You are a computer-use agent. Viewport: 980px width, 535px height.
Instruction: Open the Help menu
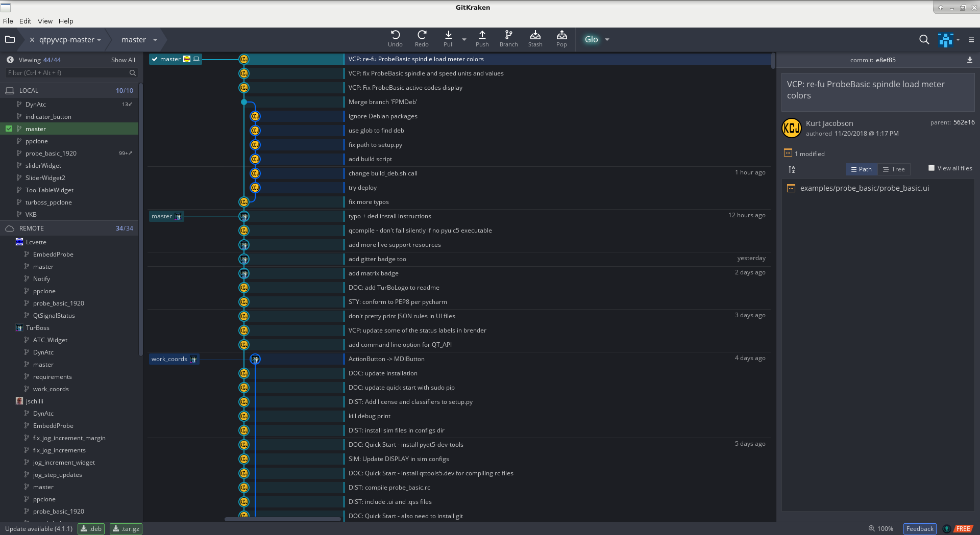[x=66, y=21]
